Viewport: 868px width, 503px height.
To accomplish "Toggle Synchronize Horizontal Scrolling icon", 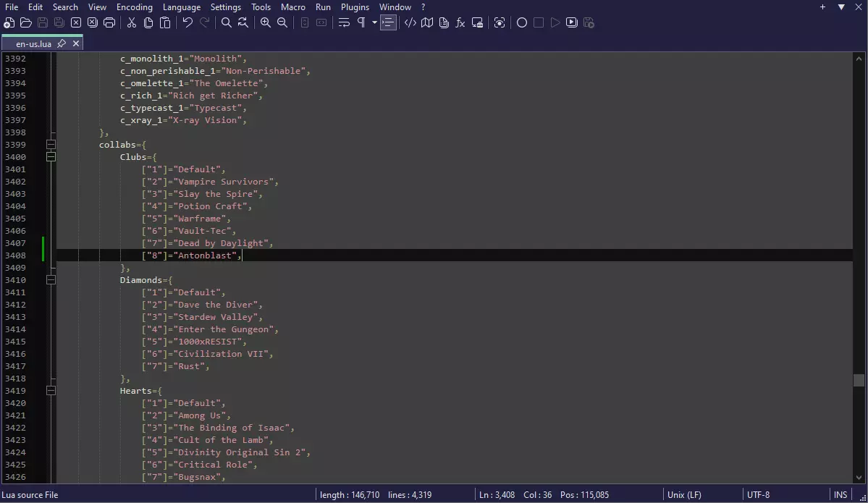I will pyautogui.click(x=321, y=22).
